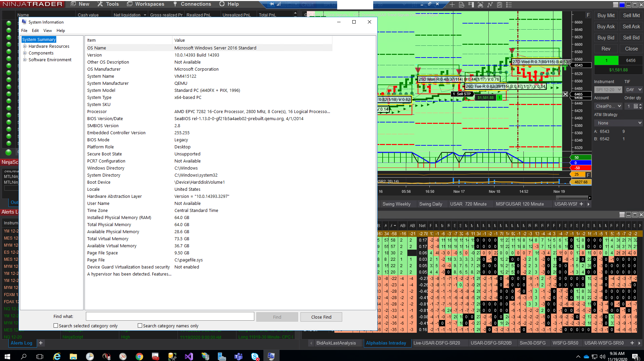Screen dimensions: 644x361
Task: Open the TIF DAY dropdown
Action: click(x=634, y=90)
